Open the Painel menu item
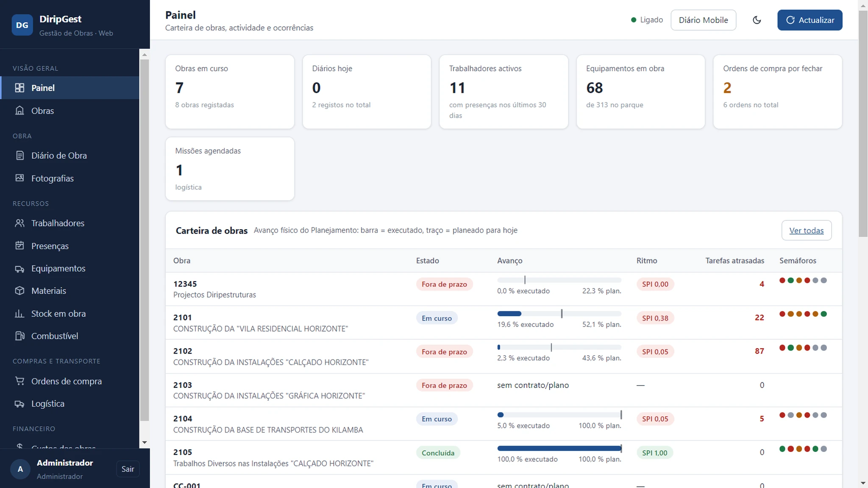Image resolution: width=868 pixels, height=488 pixels. [x=70, y=88]
